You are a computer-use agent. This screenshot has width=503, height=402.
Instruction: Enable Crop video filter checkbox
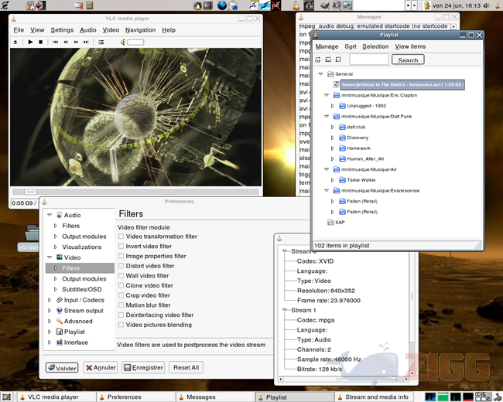(x=121, y=295)
